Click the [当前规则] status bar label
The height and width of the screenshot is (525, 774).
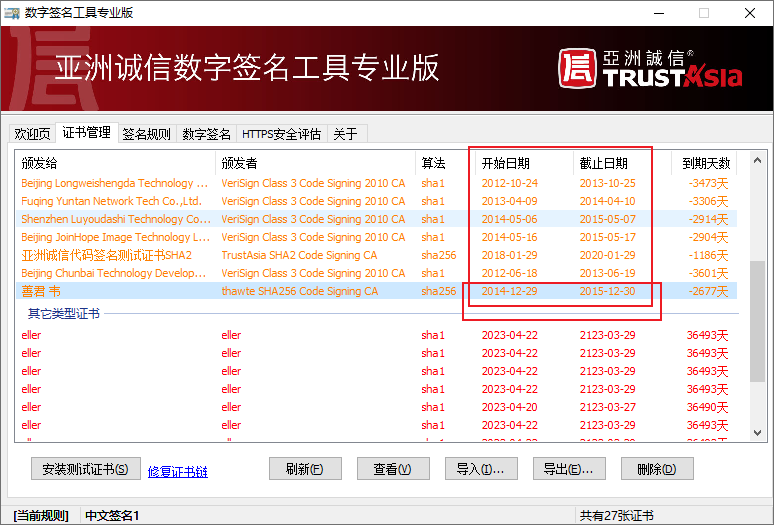[x=40, y=516]
